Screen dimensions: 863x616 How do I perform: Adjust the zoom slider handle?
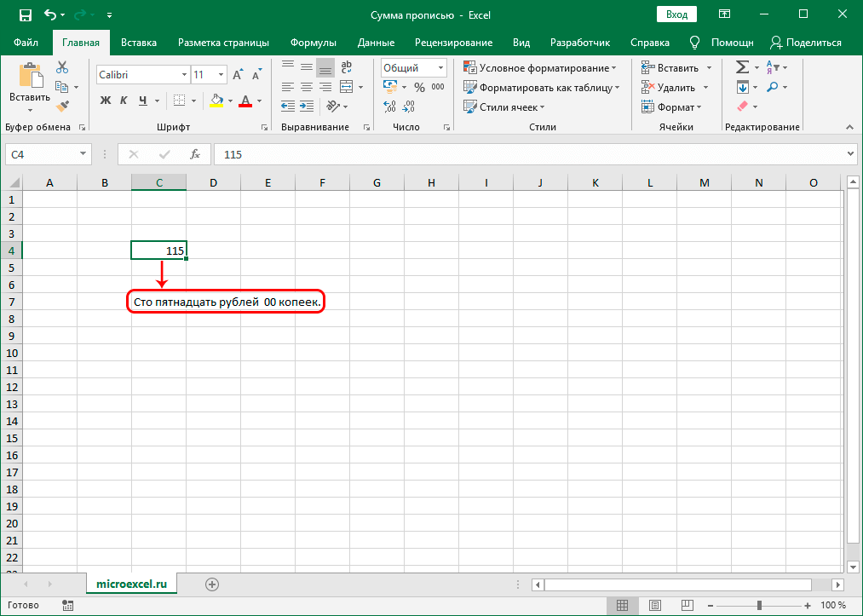[759, 605]
